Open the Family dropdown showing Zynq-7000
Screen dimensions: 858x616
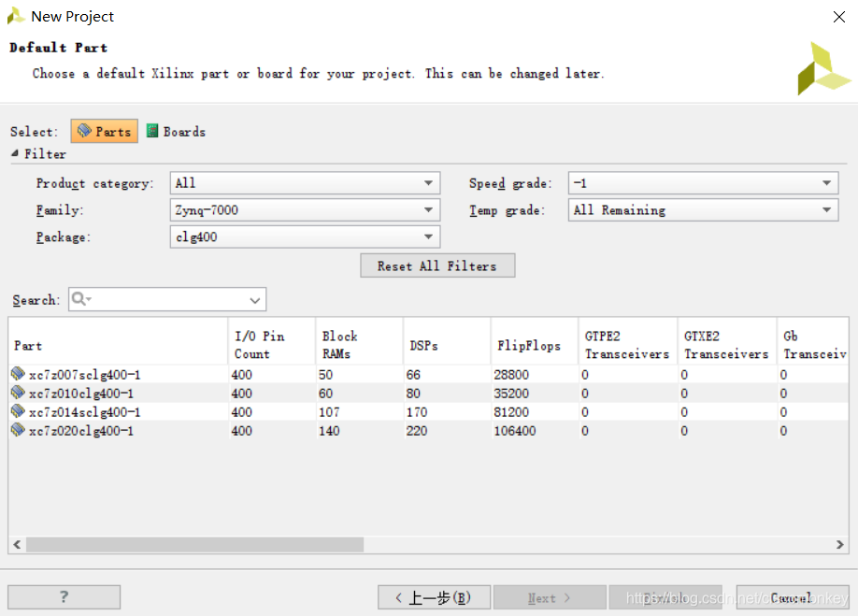click(305, 210)
